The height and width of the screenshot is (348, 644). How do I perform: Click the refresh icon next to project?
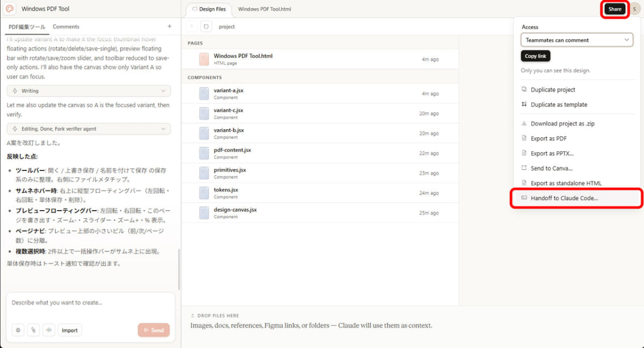point(206,26)
